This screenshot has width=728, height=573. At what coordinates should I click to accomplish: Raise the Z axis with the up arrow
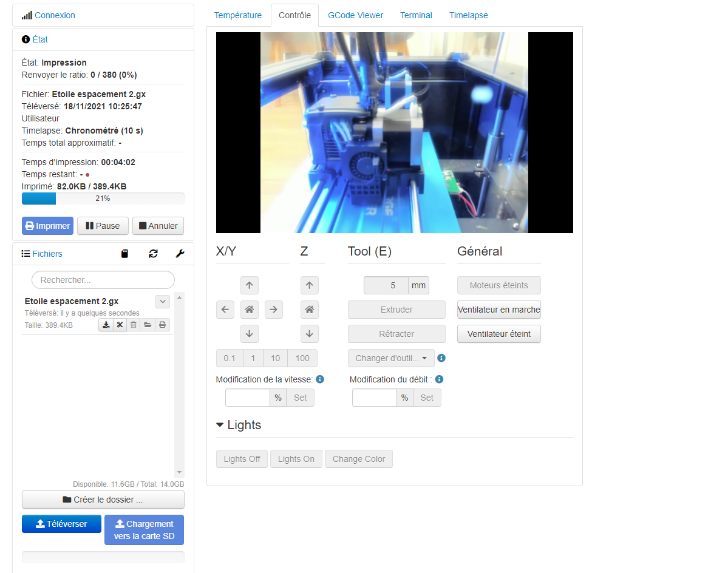[x=309, y=285]
